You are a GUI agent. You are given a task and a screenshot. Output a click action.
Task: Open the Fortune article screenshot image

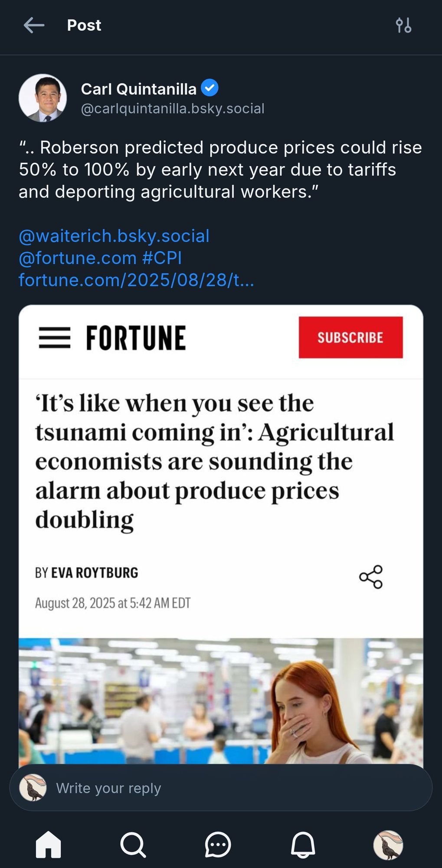(221, 534)
